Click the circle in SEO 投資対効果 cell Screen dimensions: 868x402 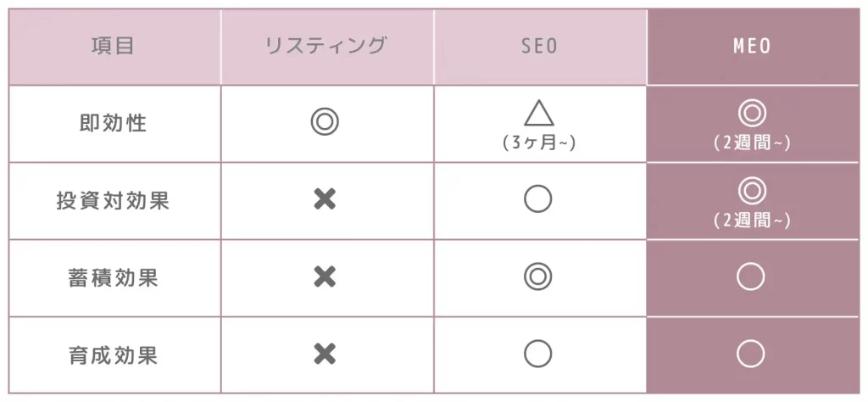pyautogui.click(x=538, y=199)
